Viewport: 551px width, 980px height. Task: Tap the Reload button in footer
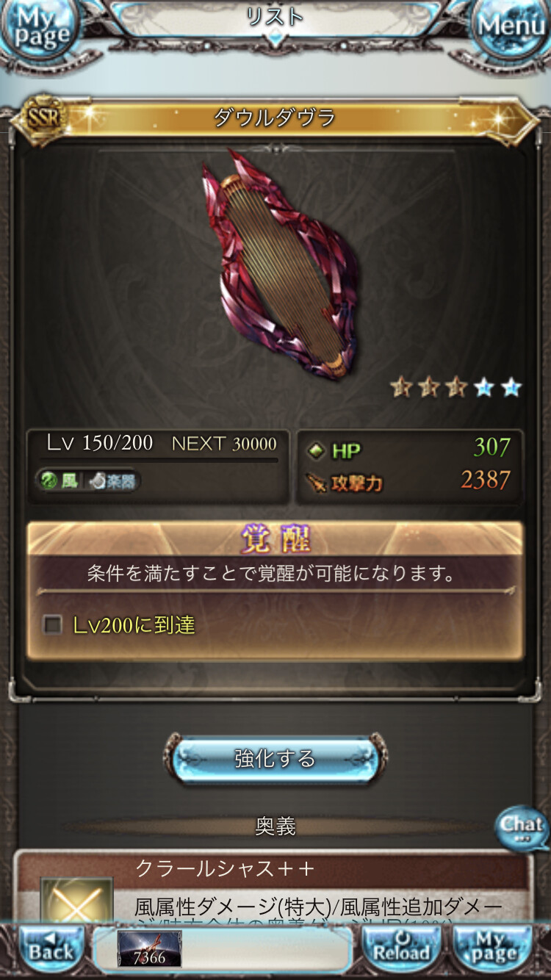400,951
